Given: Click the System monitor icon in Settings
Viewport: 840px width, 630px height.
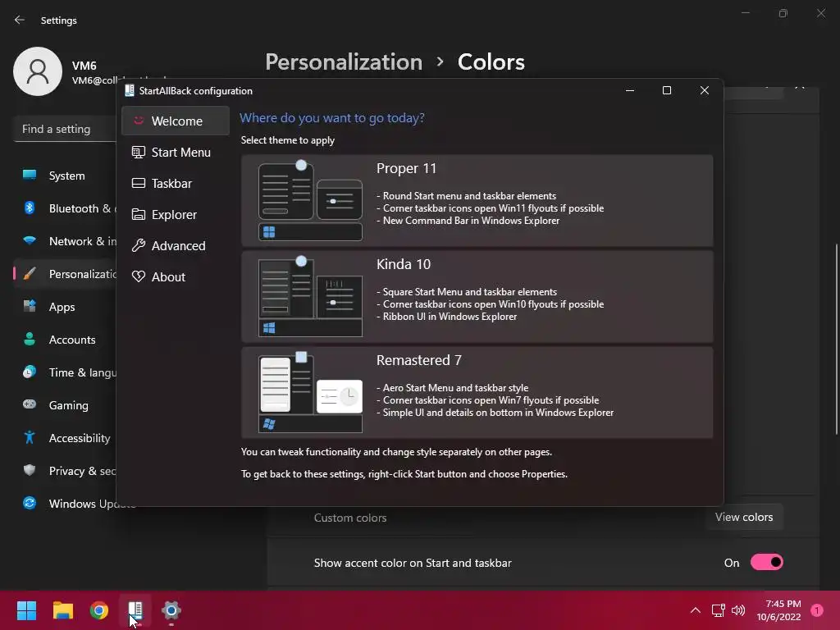Looking at the screenshot, I should 30,175.
